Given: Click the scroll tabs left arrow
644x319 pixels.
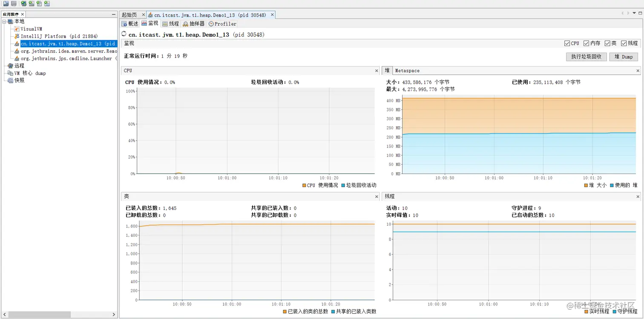Looking at the screenshot, I should 623,13.
